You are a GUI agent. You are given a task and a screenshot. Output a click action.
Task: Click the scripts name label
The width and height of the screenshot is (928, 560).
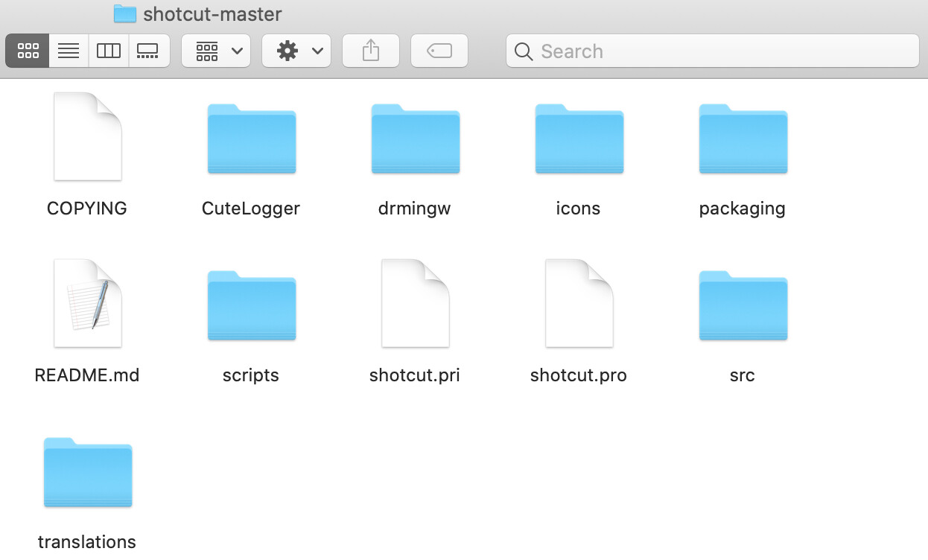coord(251,375)
